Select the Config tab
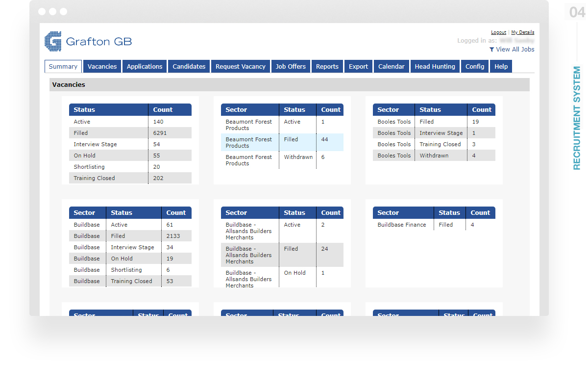 coord(475,67)
